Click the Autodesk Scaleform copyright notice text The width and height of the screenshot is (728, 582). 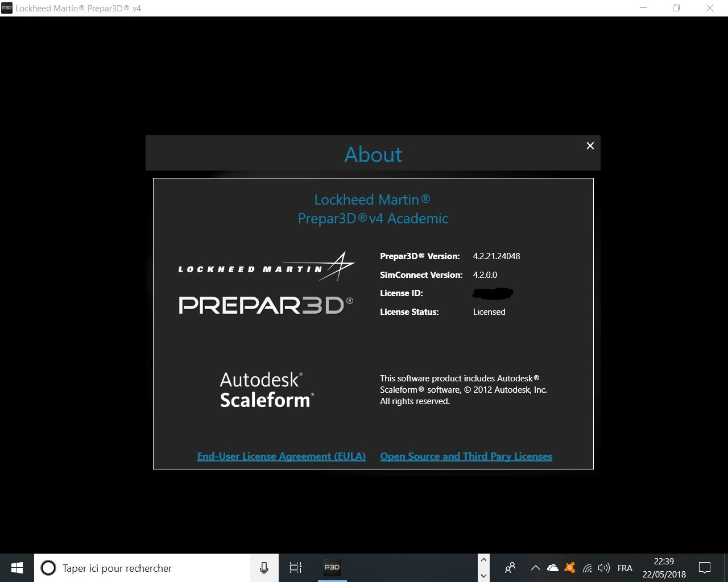[464, 390]
